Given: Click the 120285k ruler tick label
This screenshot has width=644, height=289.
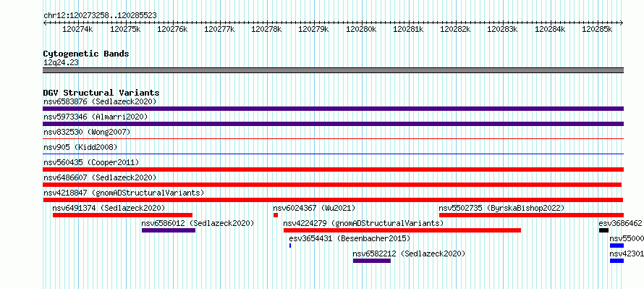Looking at the screenshot, I should [597, 29].
